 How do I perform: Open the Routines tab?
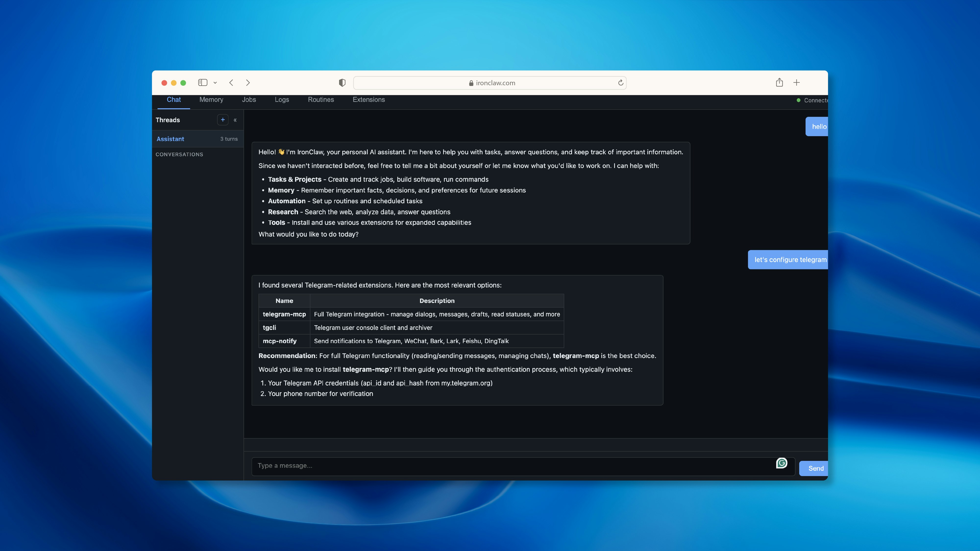[321, 100]
